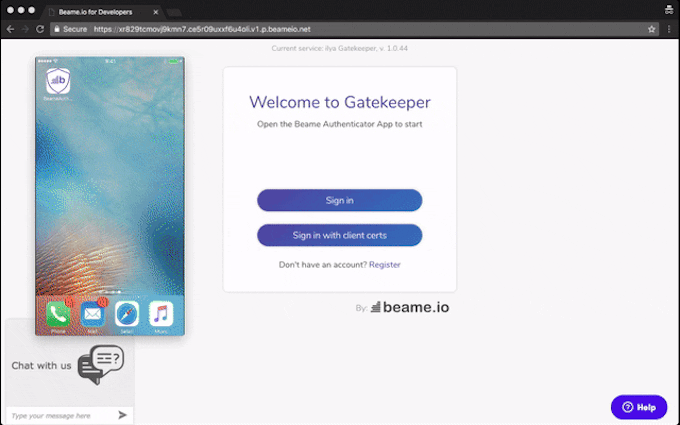Click the beame.io logo
The height and width of the screenshot is (425, 680).
click(x=410, y=307)
